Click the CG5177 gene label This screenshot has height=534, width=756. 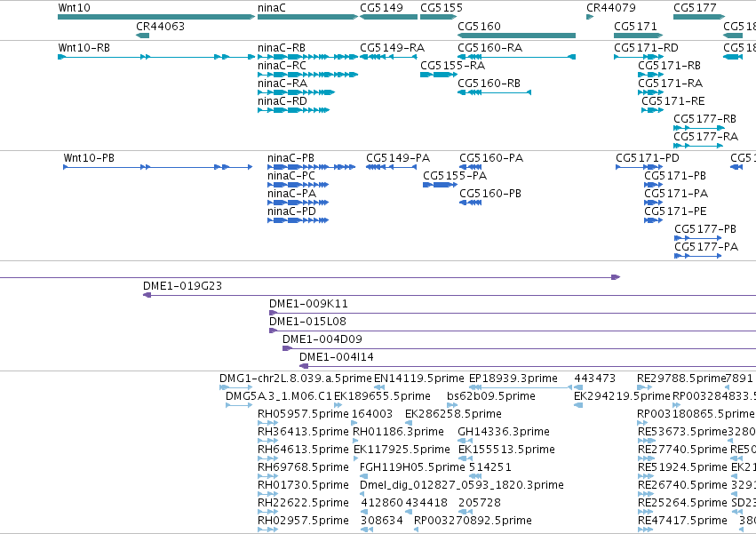click(695, 8)
